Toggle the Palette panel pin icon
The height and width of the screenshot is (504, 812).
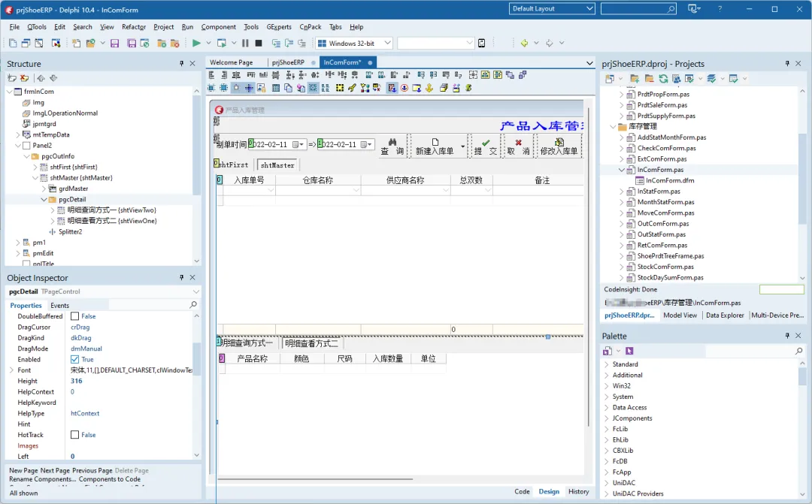point(787,335)
